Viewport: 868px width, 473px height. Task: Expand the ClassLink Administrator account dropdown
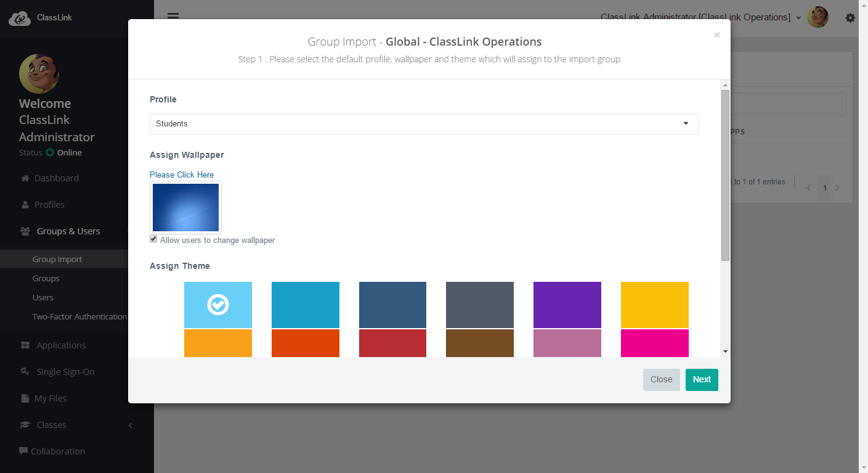(x=701, y=17)
